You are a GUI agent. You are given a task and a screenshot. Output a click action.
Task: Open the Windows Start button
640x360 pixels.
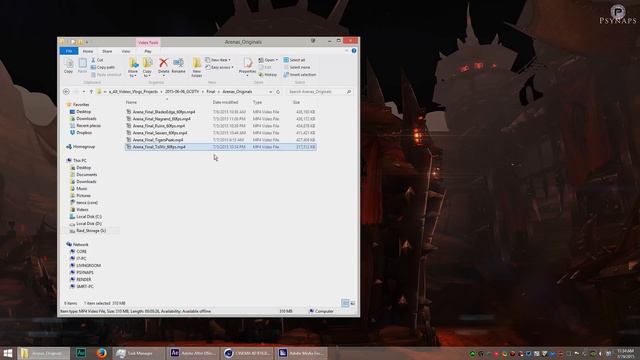tap(8, 353)
